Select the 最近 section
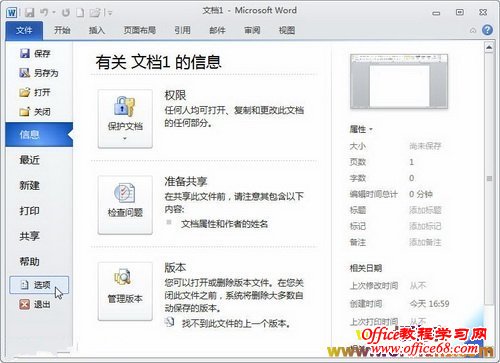This screenshot has width=500, height=363. click(x=30, y=160)
